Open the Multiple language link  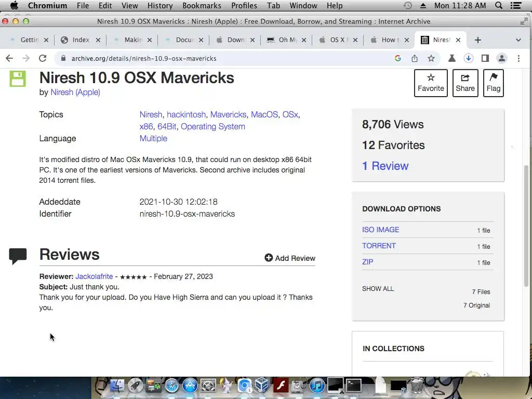153,138
